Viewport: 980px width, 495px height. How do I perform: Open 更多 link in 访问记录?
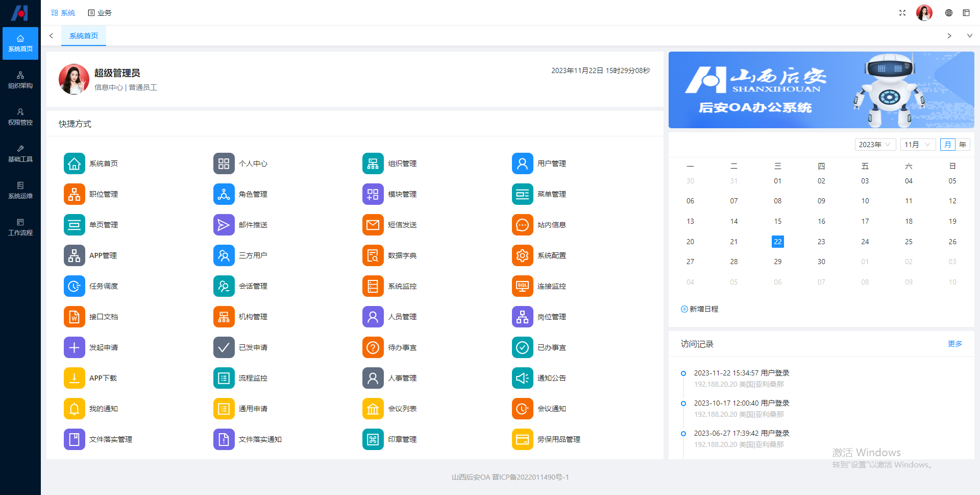tap(954, 344)
